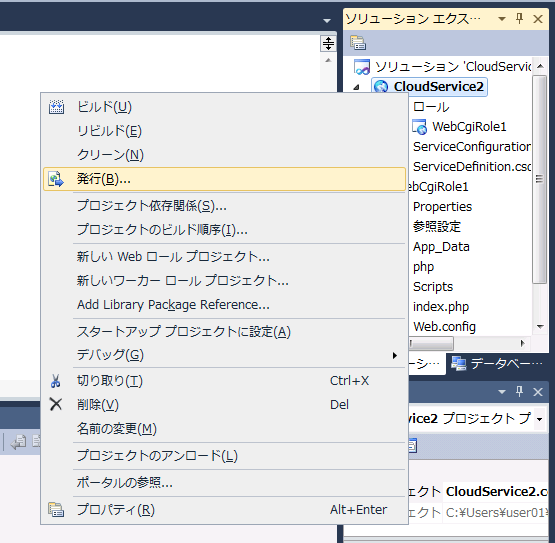Screen dimensions: 555x543
Task: Click the editor split window handle
Action: [328, 44]
